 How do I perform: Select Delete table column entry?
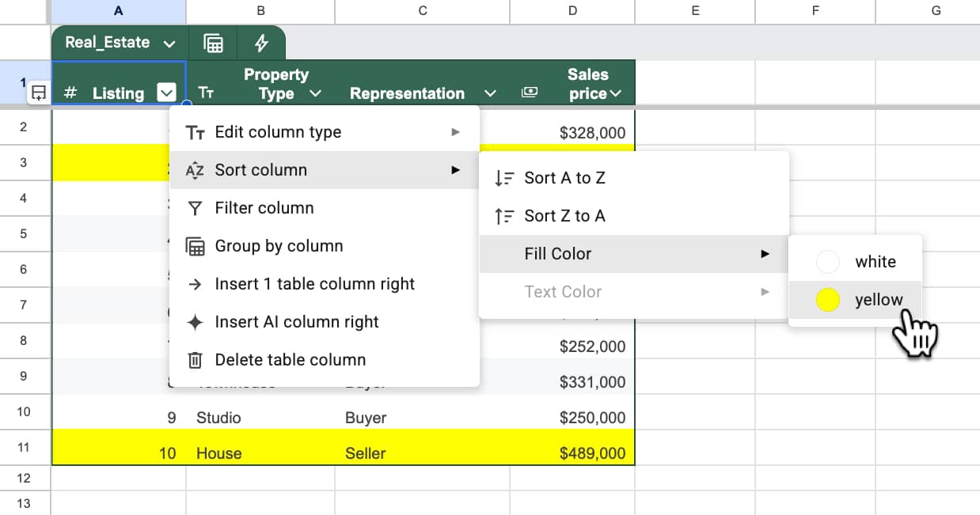click(325, 360)
